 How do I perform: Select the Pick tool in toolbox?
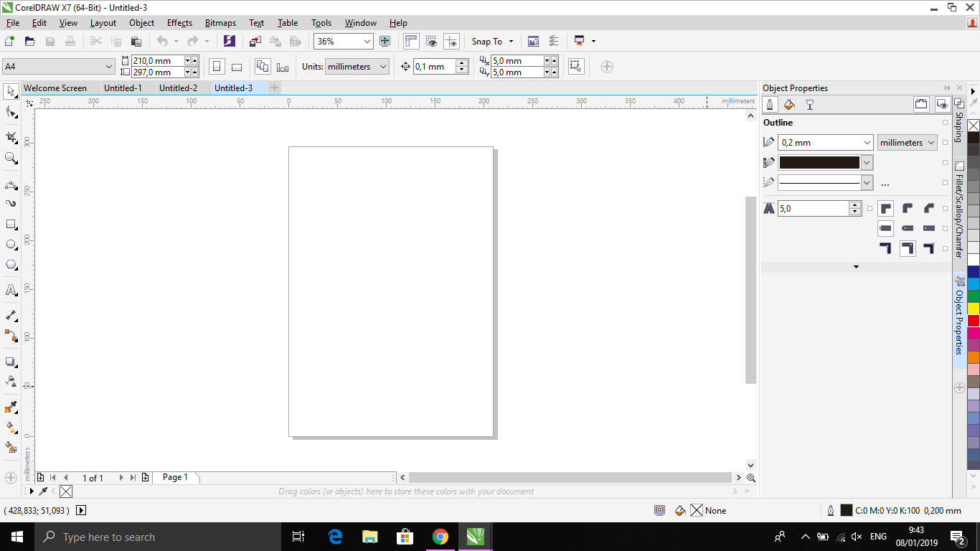(11, 91)
